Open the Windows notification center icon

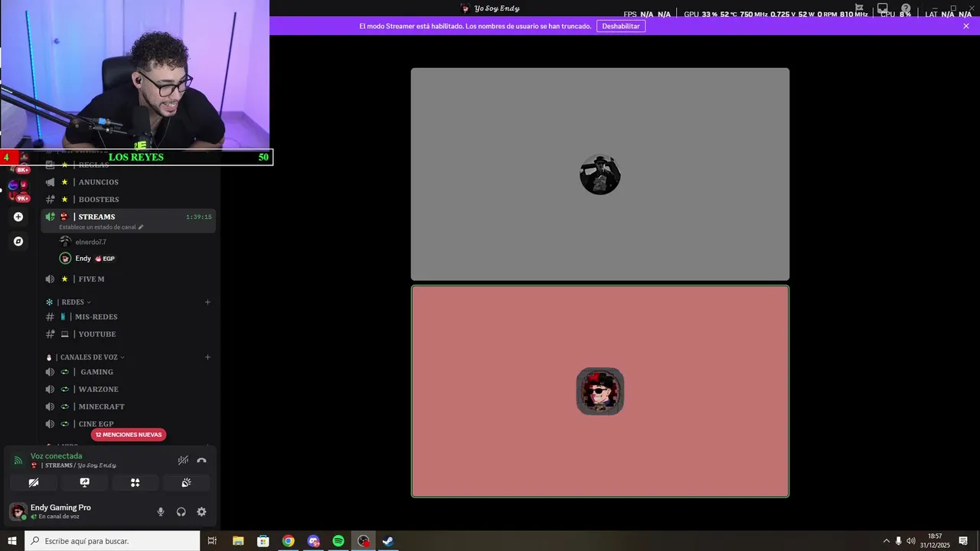[963, 541]
